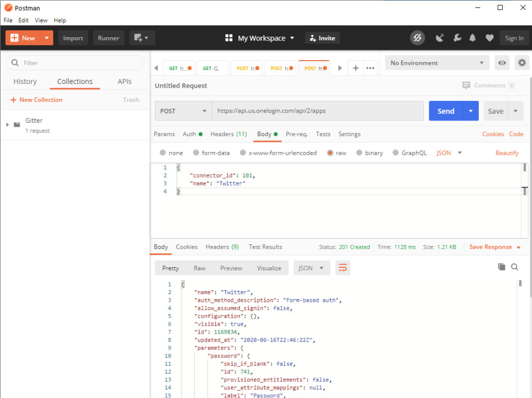The image size is (532, 398).
Task: Click the heart icon in header
Action: (489, 38)
